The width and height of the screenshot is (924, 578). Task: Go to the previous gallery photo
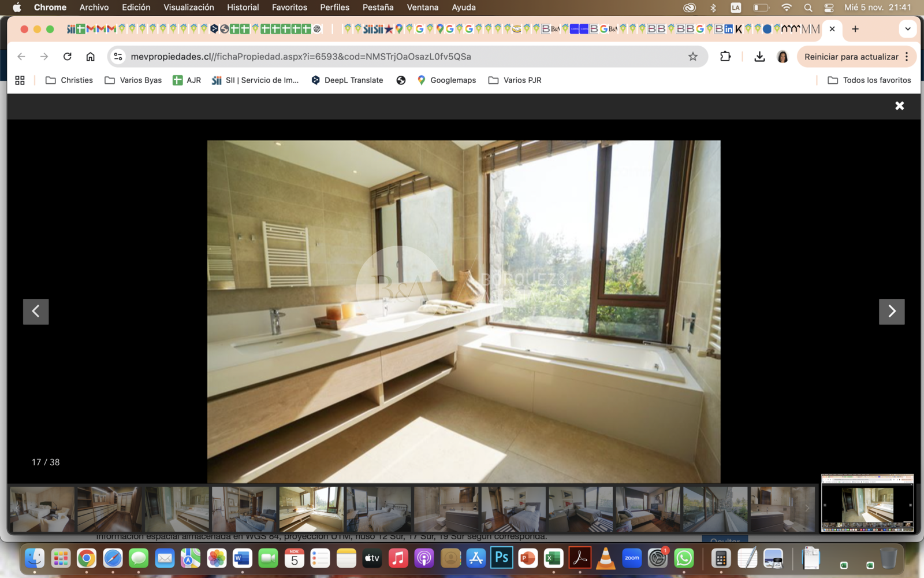tap(36, 312)
